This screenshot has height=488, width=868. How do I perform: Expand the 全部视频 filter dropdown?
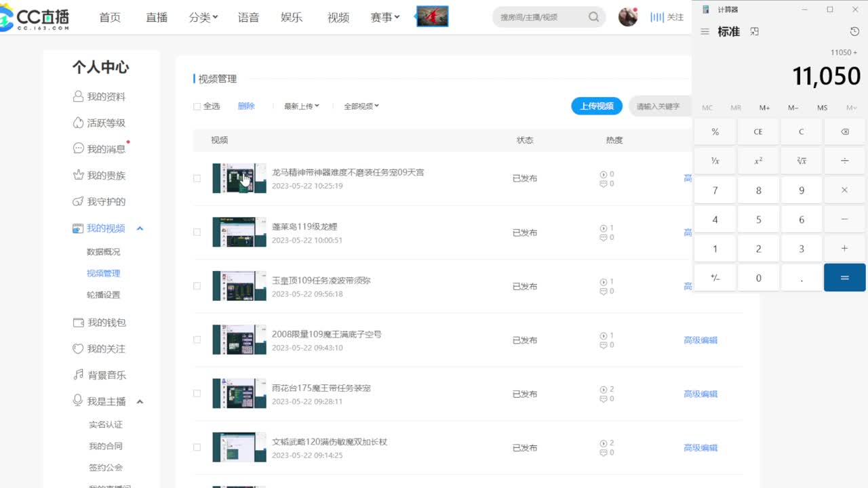click(361, 106)
